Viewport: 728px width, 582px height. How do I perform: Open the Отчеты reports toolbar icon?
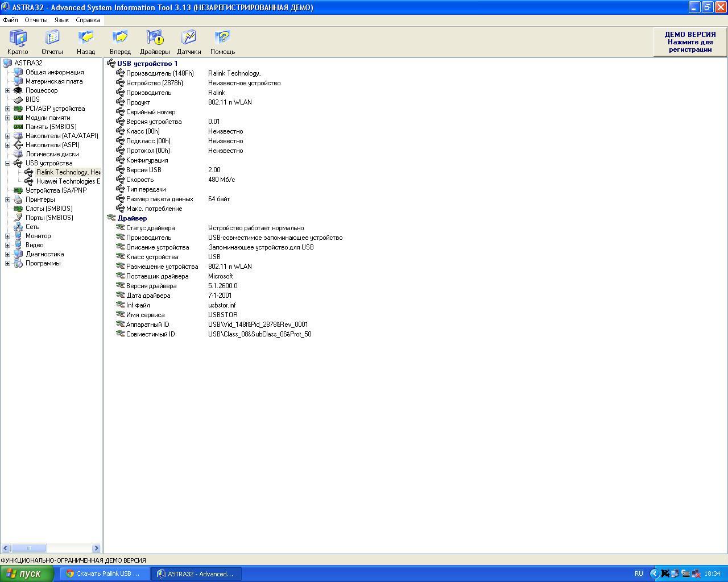click(x=52, y=38)
